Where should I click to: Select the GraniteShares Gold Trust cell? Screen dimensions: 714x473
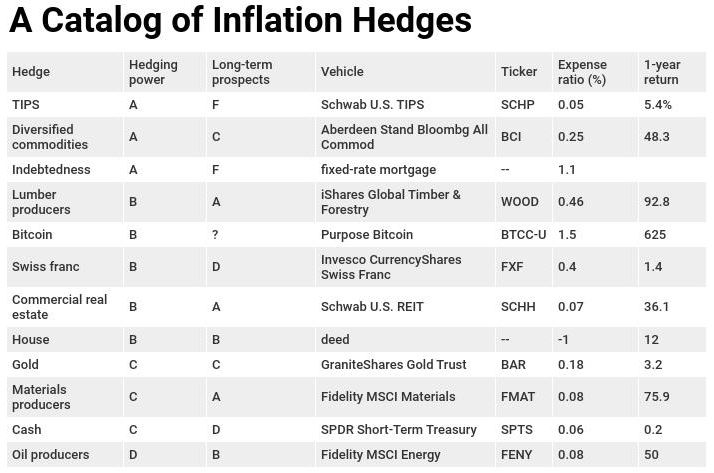pos(394,365)
